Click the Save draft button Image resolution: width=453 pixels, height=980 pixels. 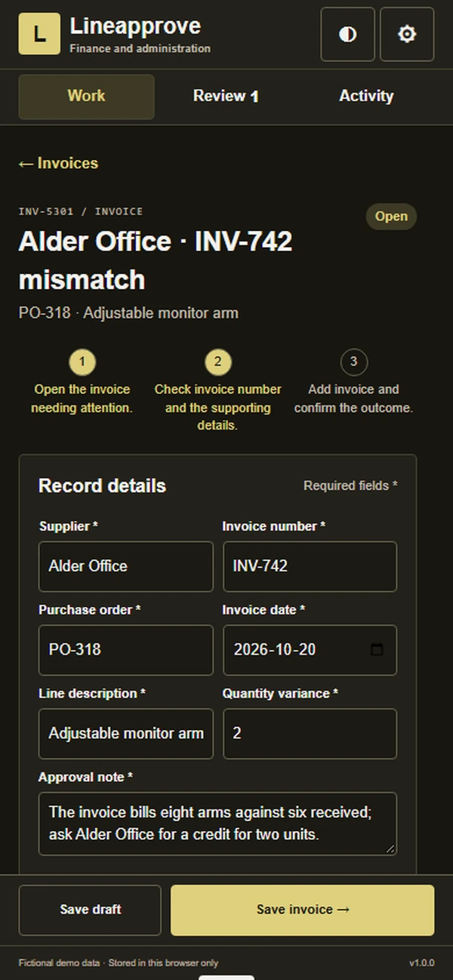[x=90, y=910]
